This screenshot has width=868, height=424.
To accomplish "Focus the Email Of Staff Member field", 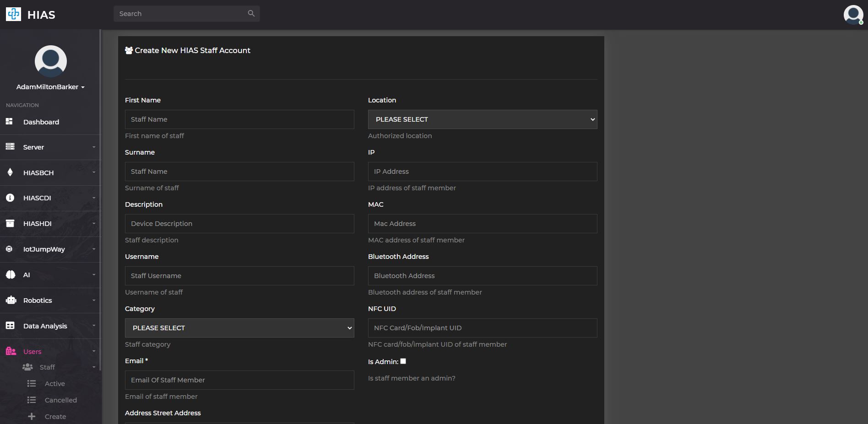I will (x=239, y=380).
